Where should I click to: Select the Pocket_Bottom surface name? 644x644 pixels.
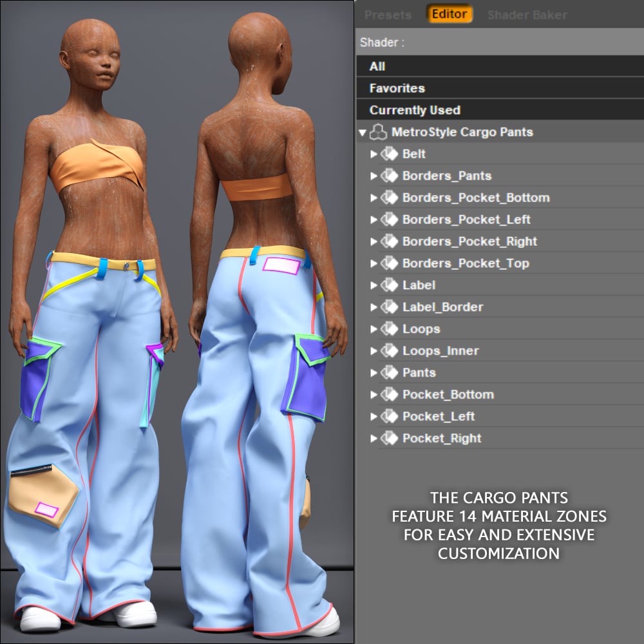point(448,395)
